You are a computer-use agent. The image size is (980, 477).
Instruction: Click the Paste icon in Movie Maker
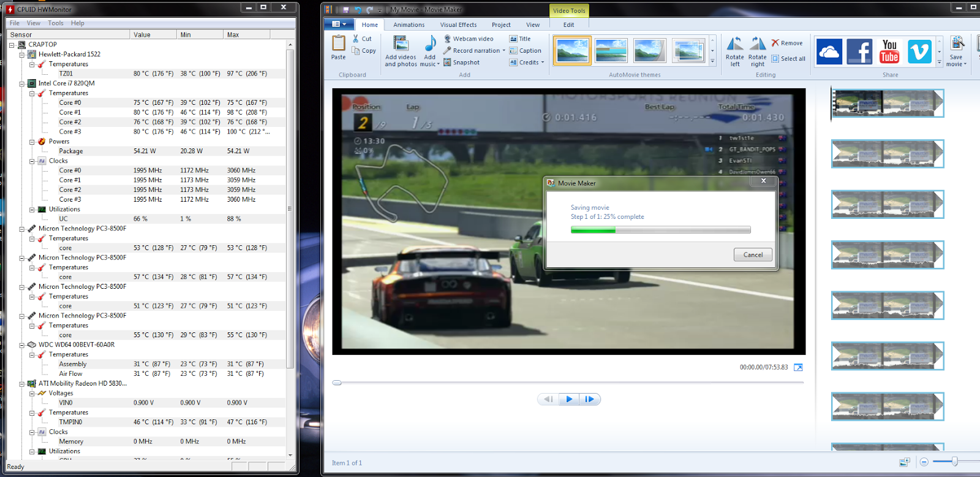[338, 44]
